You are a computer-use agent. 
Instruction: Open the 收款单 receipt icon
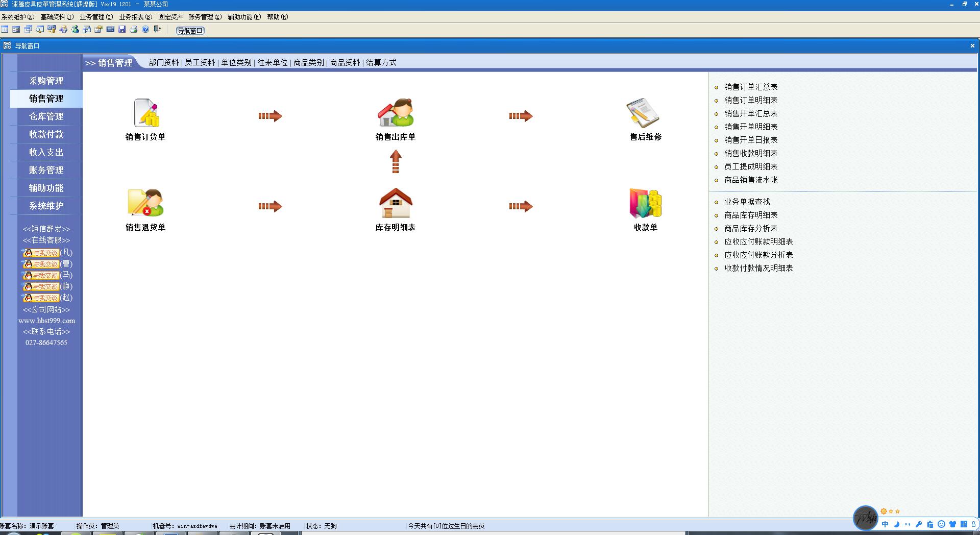(645, 204)
